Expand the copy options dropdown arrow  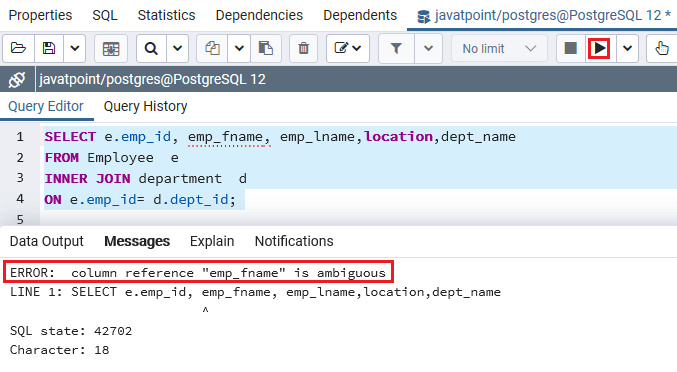(239, 49)
